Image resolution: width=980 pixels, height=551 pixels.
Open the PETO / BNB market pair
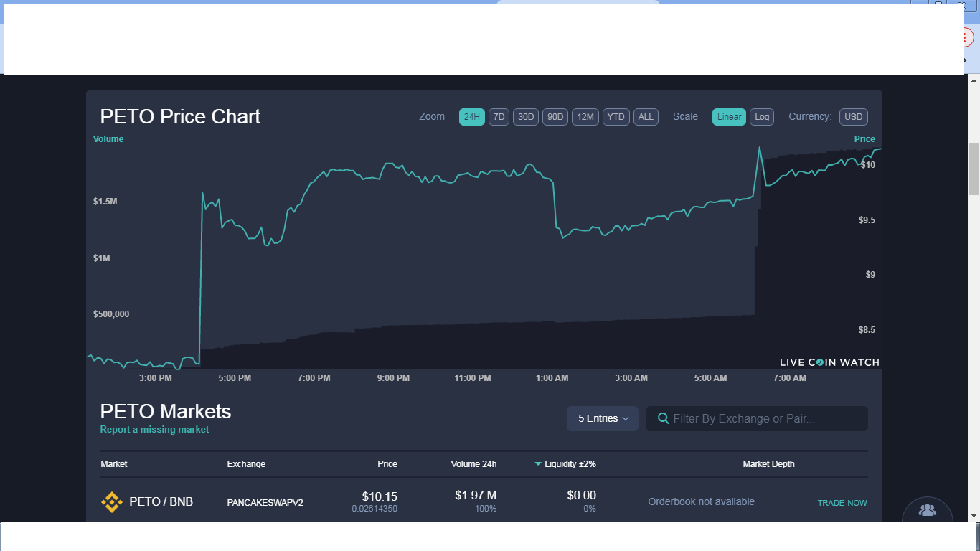tap(161, 502)
